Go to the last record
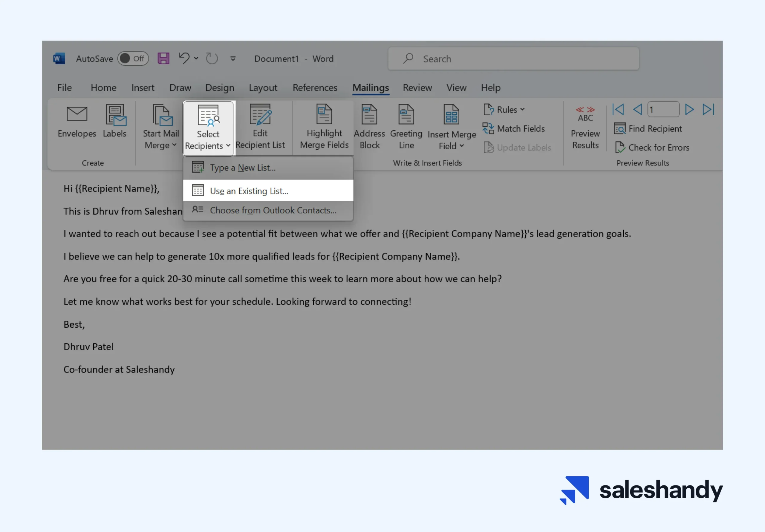 click(x=708, y=110)
